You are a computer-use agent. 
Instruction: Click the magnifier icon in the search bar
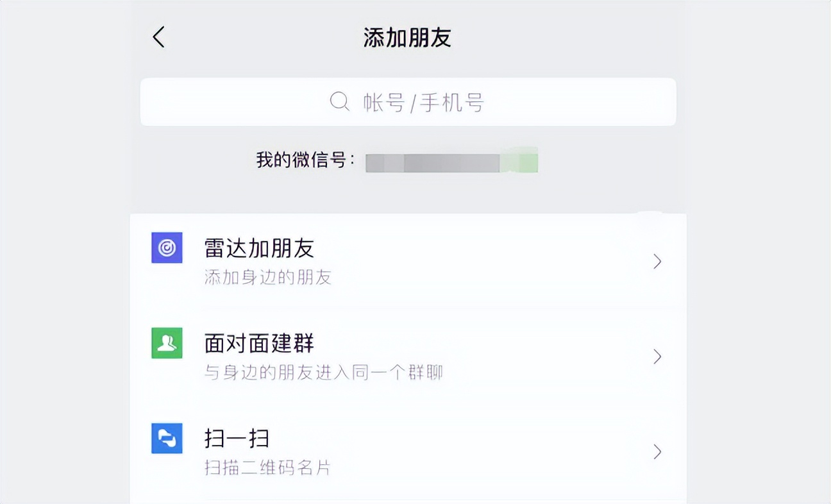coord(338,101)
